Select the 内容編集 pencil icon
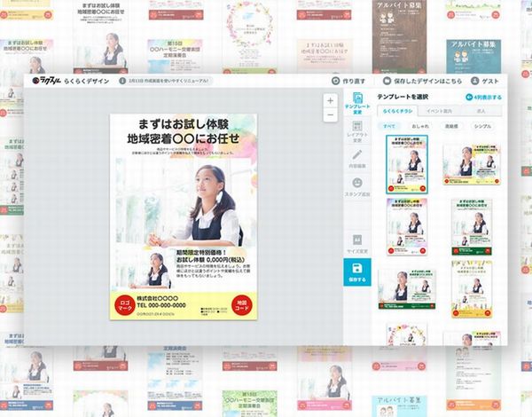 (357, 157)
